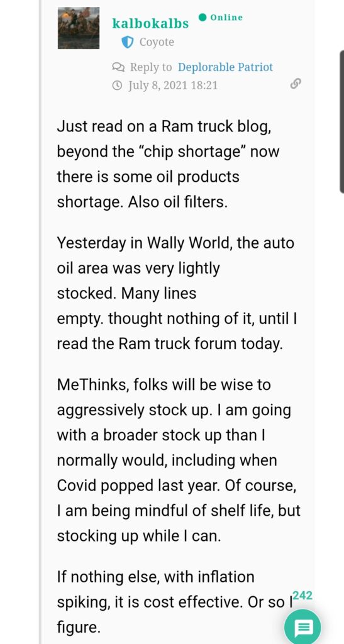The width and height of the screenshot is (344, 644).
Task: Click the 242 comment count badge
Action: coord(302,596)
